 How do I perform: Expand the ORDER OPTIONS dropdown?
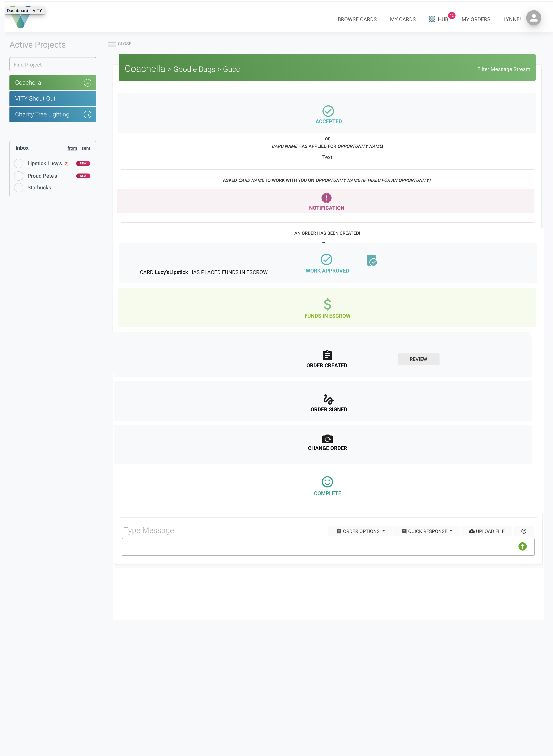[361, 531]
